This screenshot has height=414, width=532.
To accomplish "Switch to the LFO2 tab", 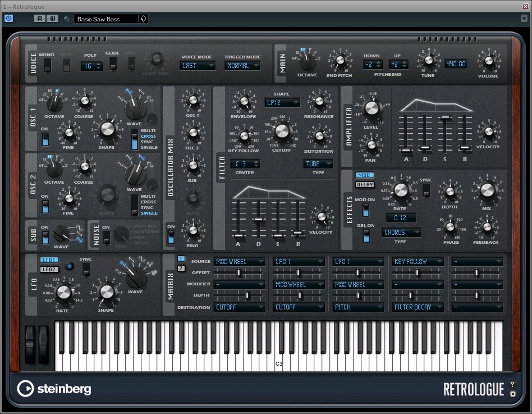I will coord(49,269).
